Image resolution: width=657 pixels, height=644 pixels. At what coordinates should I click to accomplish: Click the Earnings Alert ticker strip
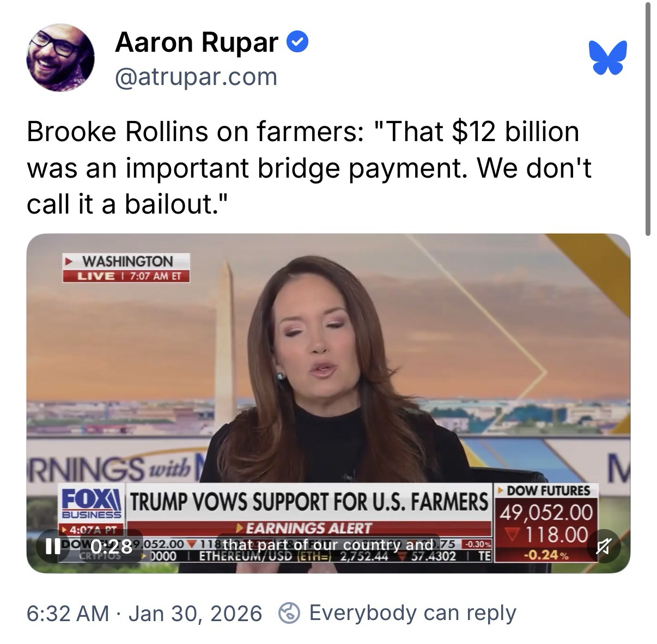[x=308, y=528]
